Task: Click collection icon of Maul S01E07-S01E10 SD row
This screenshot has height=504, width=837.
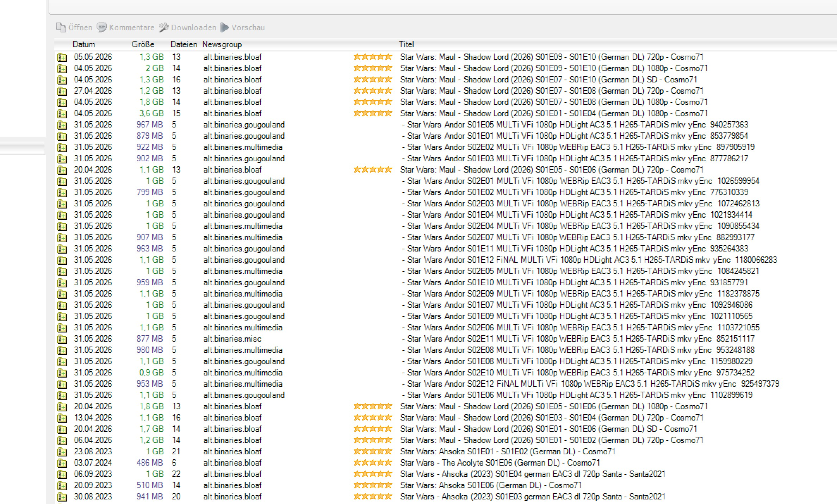Action: tap(62, 80)
